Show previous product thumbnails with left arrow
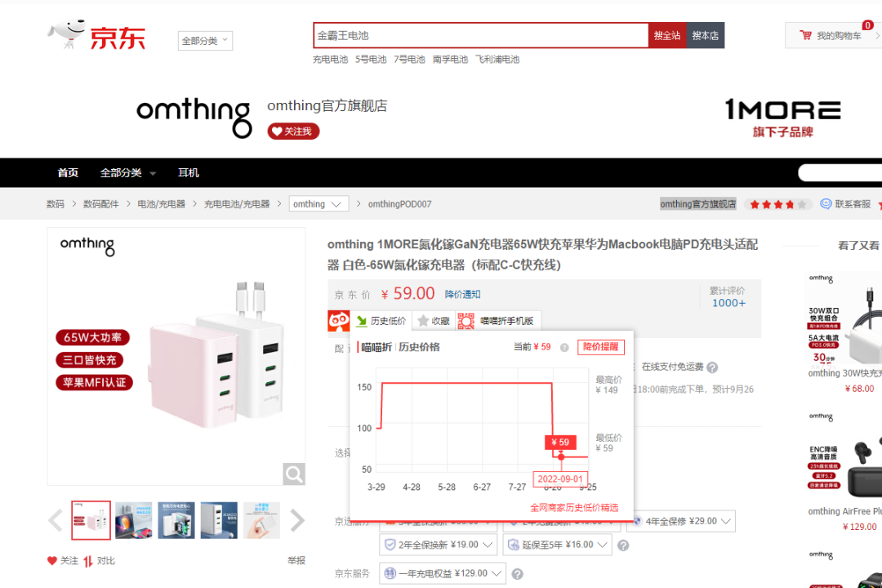The height and width of the screenshot is (588, 882). pyautogui.click(x=56, y=520)
